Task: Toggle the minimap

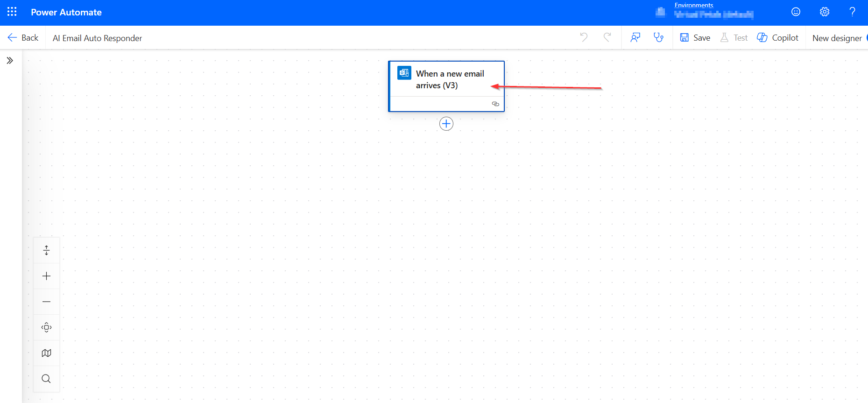Action: click(x=46, y=353)
